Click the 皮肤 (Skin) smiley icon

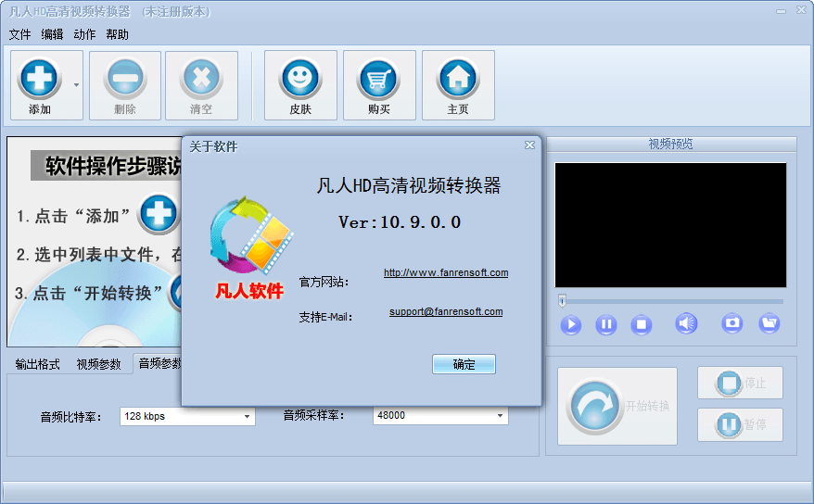point(299,78)
